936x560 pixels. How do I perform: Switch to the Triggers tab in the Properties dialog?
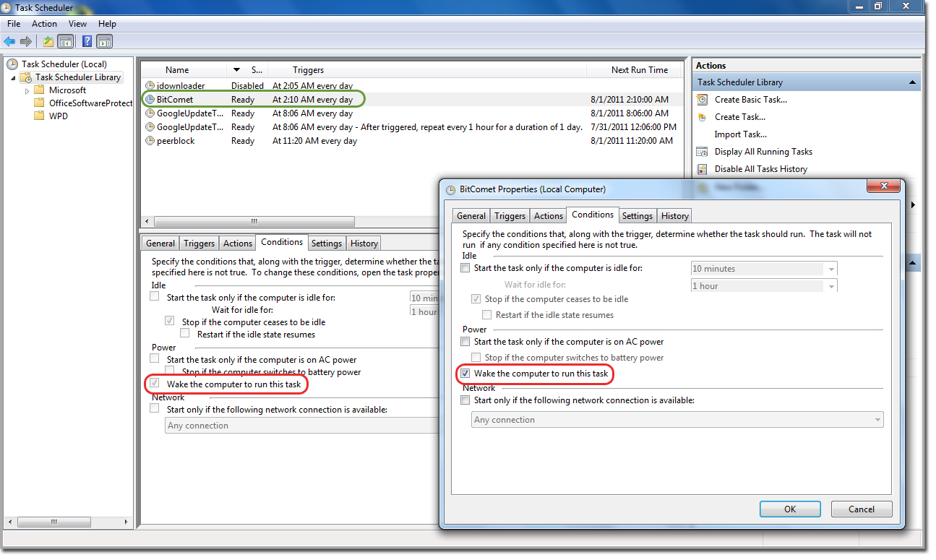click(510, 216)
